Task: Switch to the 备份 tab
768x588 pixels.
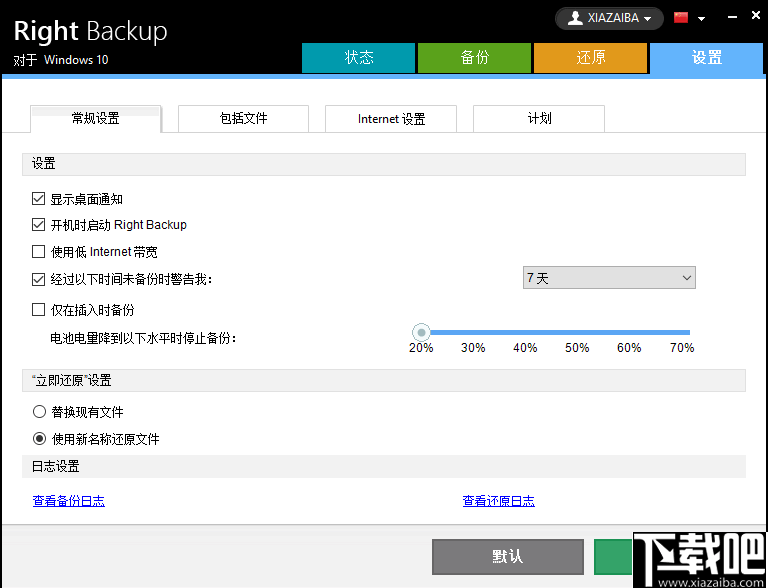Action: (x=474, y=58)
